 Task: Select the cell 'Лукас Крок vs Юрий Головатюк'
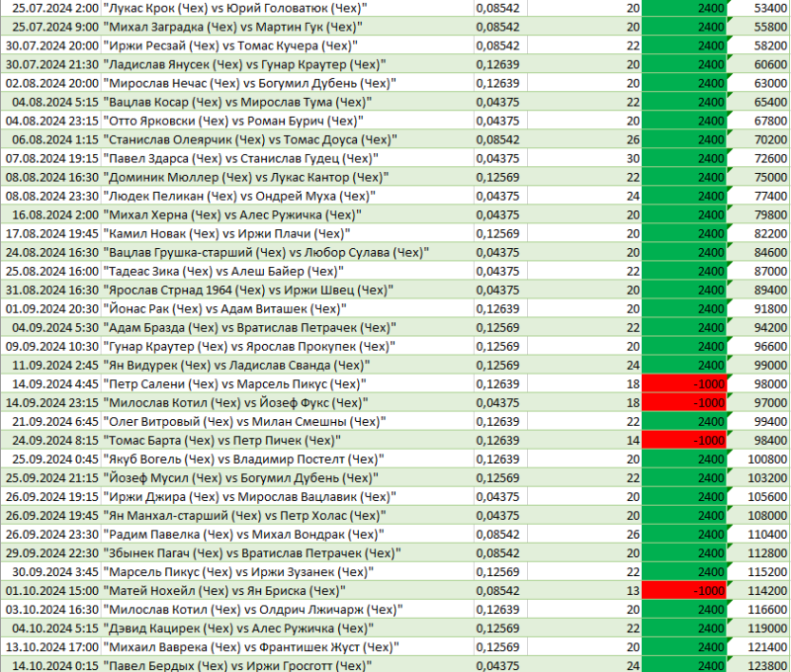[234, 8]
